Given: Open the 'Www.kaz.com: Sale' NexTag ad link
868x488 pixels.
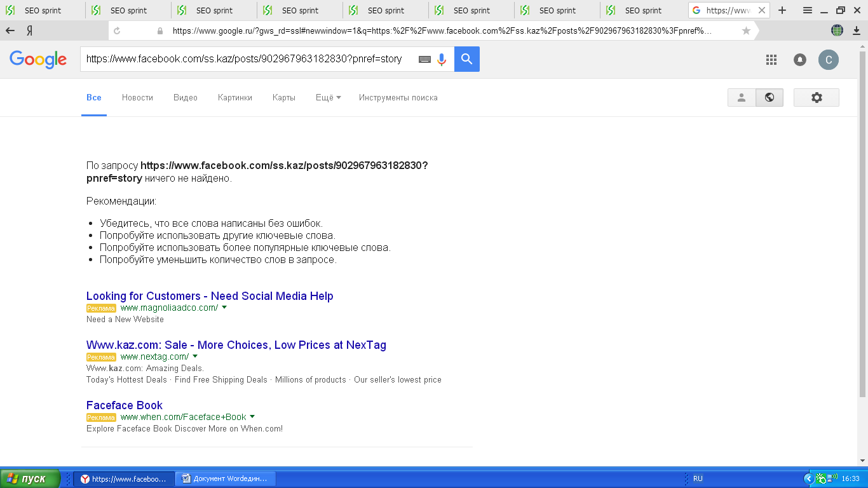Looking at the screenshot, I should [x=236, y=345].
